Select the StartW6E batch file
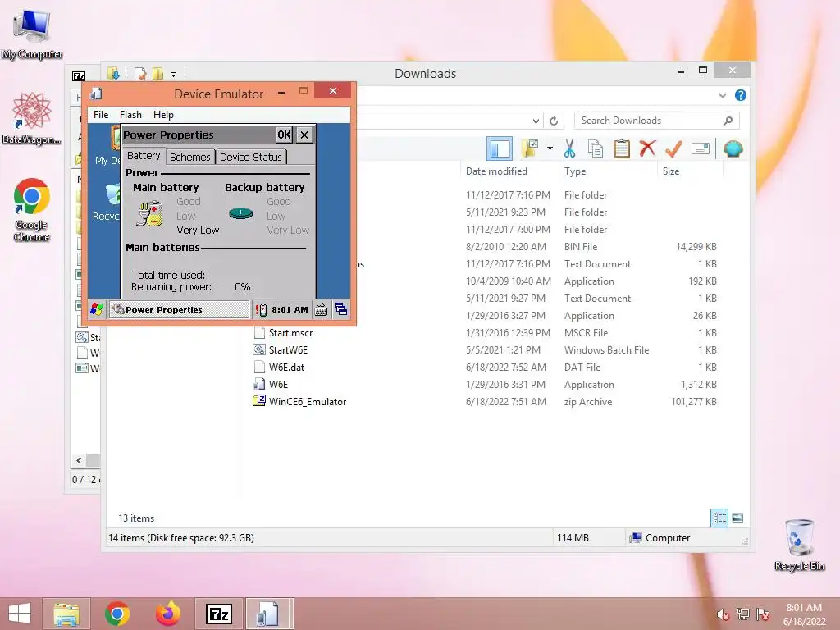840x630 pixels. tap(288, 349)
